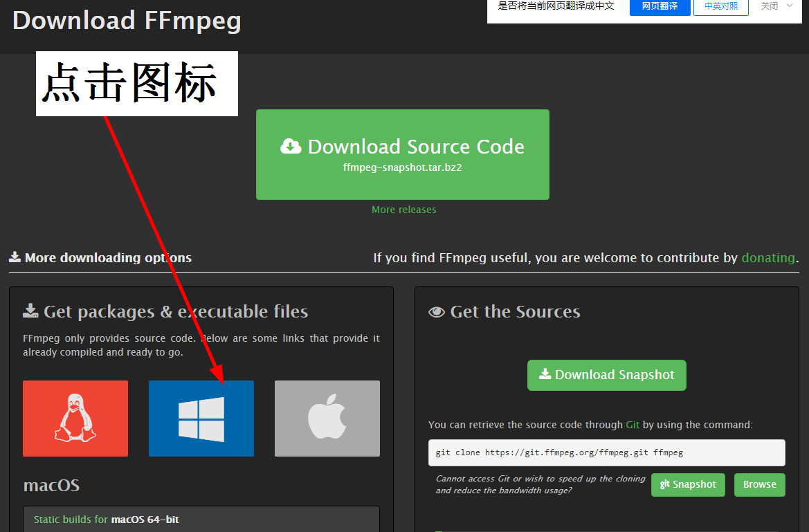The height and width of the screenshot is (532, 809).
Task: Open the Linux penguin packages tile
Action: 75,419
